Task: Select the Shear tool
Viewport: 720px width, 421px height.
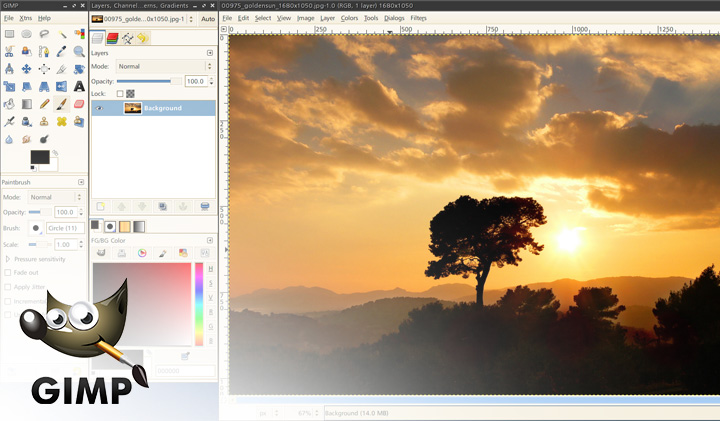Action: tap(27, 86)
